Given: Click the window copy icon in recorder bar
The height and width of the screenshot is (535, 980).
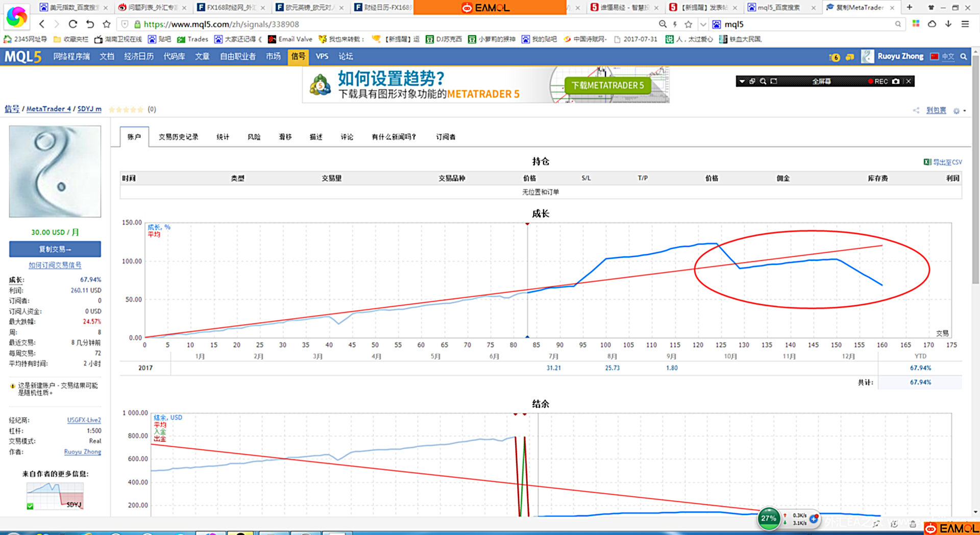Looking at the screenshot, I should tap(752, 81).
